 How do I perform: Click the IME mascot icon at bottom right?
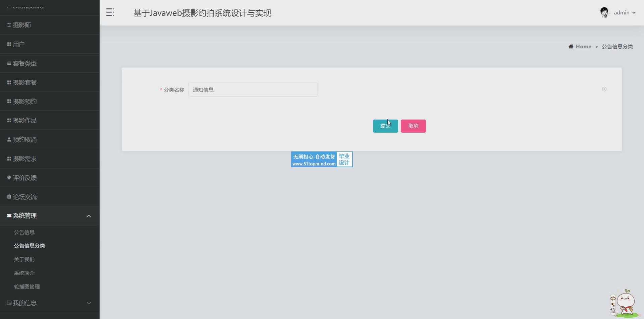pos(625,304)
